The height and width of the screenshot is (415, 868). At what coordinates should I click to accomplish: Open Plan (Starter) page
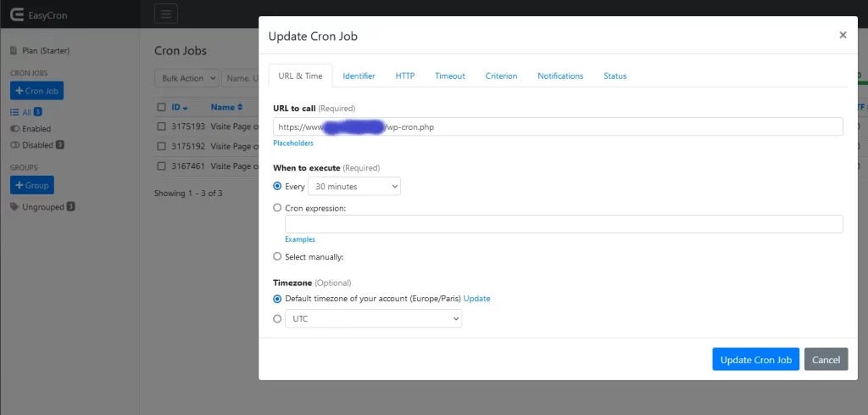[40, 50]
